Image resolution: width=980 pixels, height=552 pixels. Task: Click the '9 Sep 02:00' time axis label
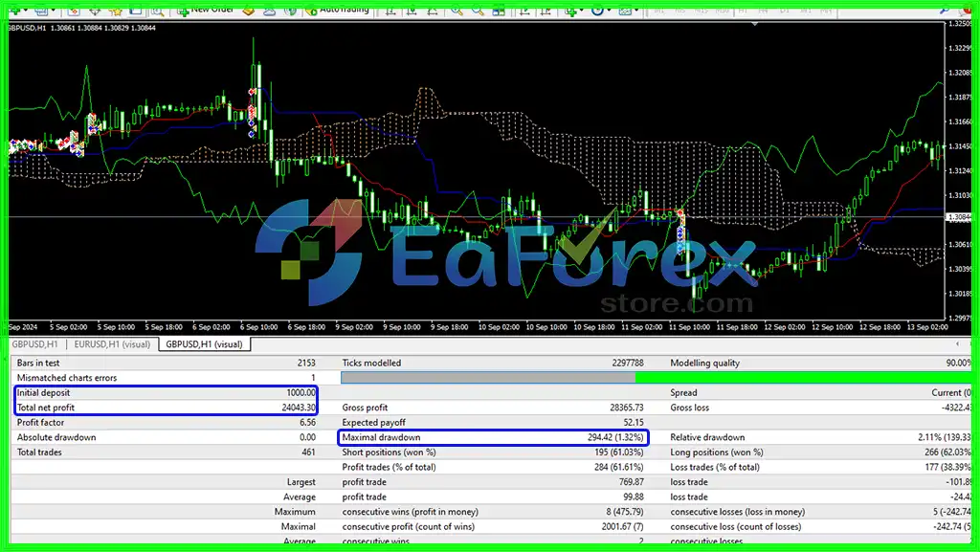tap(354, 327)
